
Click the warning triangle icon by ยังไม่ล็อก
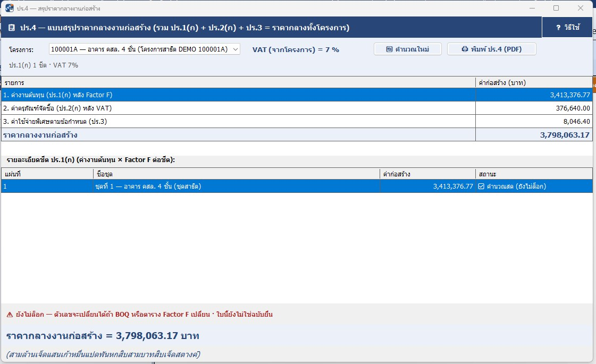tap(10, 315)
